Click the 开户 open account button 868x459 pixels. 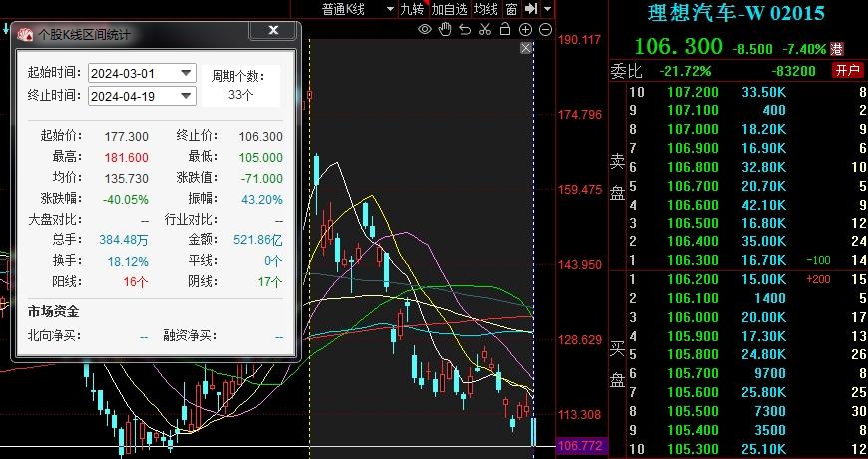[x=847, y=70]
